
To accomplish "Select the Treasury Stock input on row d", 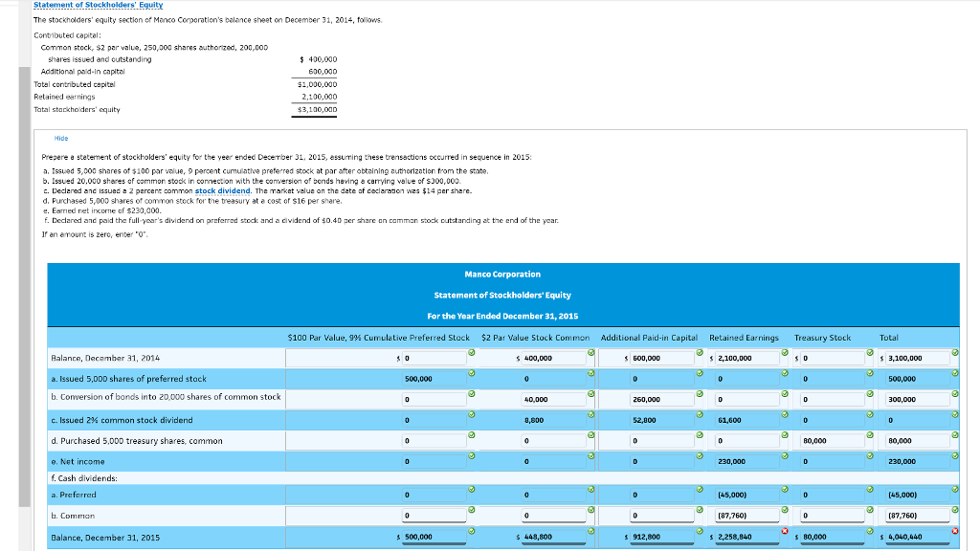I will (830, 440).
